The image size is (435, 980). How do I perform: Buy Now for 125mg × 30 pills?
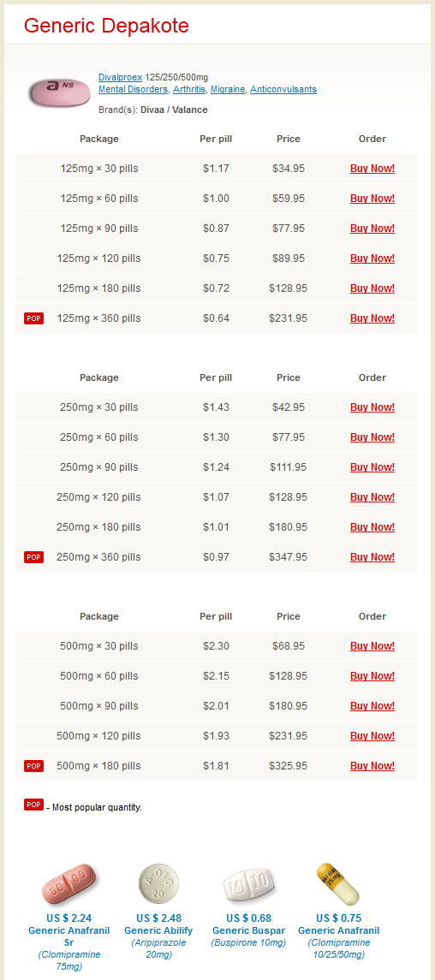point(372,169)
